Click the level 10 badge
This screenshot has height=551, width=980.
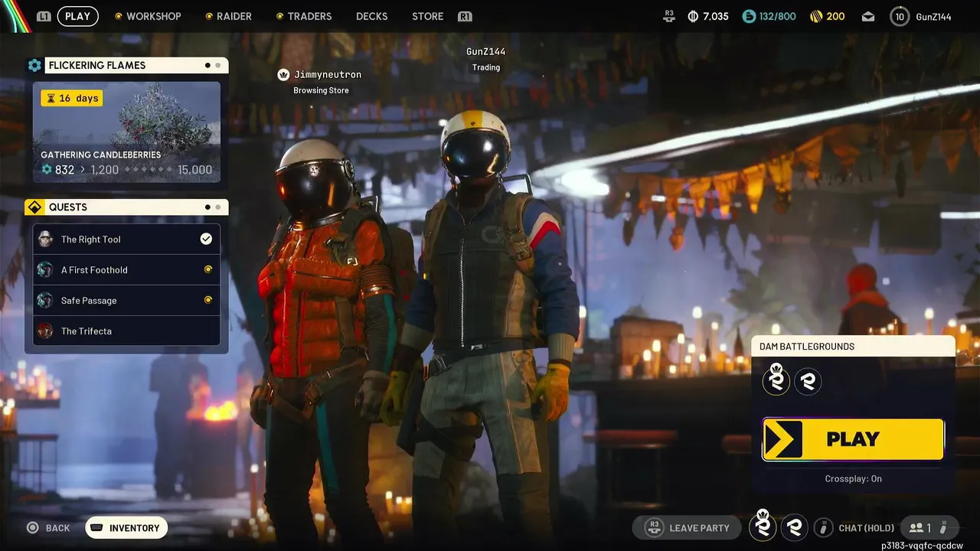[x=900, y=16]
